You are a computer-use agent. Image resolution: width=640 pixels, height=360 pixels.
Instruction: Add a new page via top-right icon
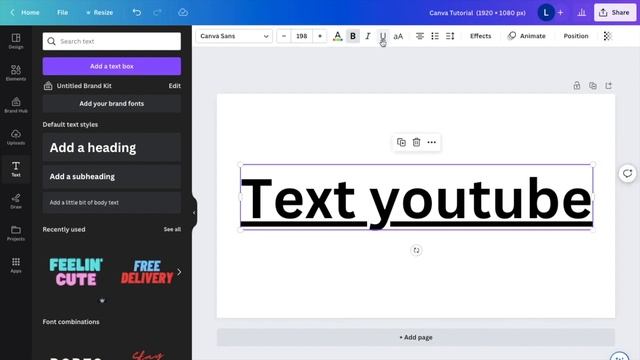[x=609, y=86]
